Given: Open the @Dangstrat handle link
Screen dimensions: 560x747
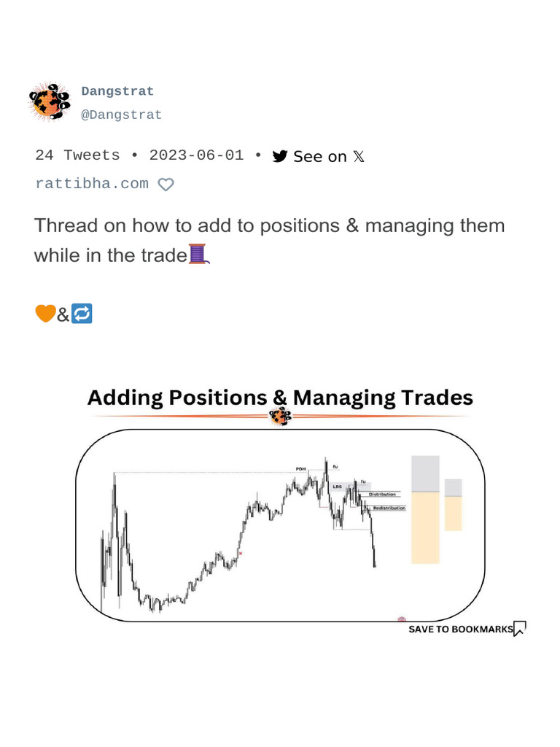Looking at the screenshot, I should 121,115.
